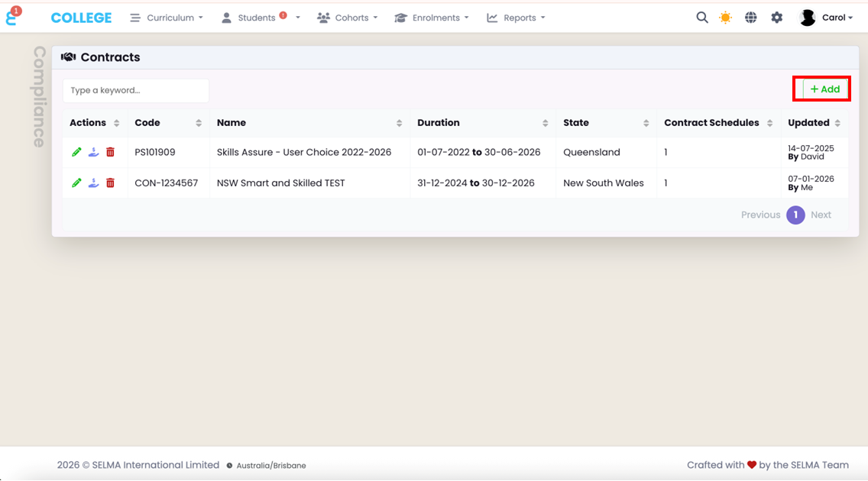
Task: Edit the CON-1234567 contract row
Action: click(x=76, y=182)
